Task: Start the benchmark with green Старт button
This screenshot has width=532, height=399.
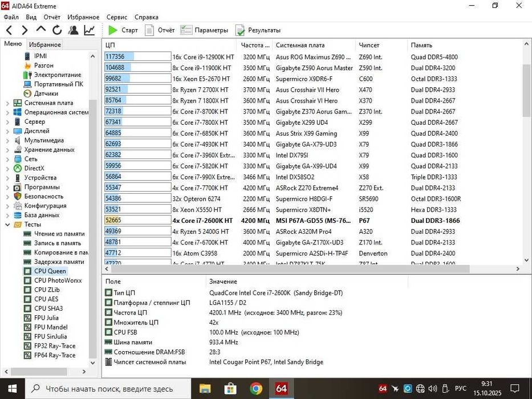Action: (x=123, y=30)
